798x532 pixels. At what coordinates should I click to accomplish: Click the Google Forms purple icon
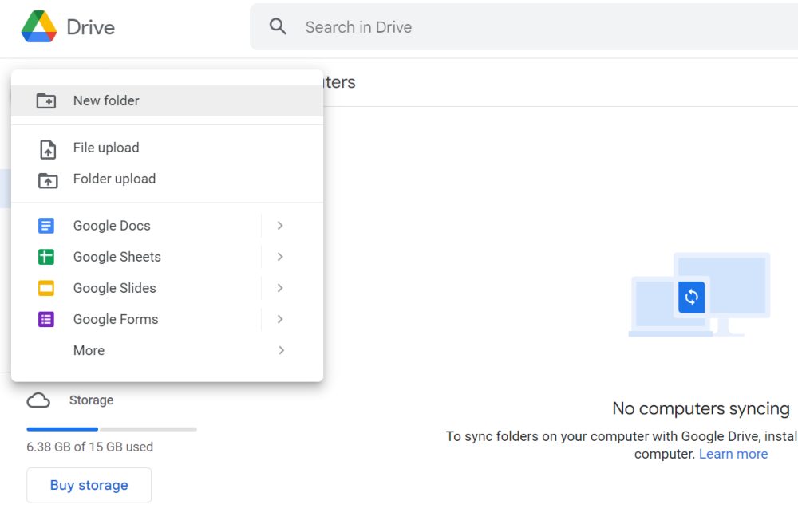coord(46,319)
